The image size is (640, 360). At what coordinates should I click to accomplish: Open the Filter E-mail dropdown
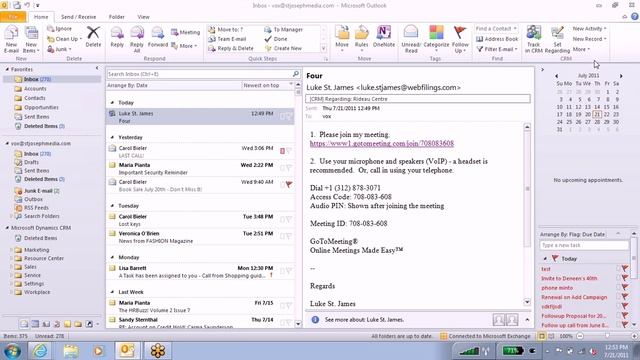pos(497,49)
